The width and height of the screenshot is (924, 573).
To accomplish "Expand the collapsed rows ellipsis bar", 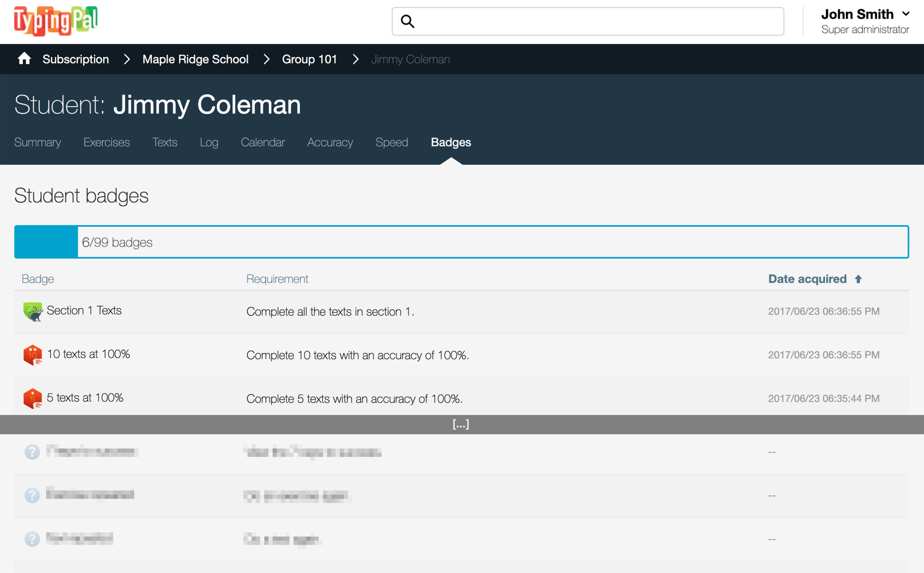I will [461, 425].
